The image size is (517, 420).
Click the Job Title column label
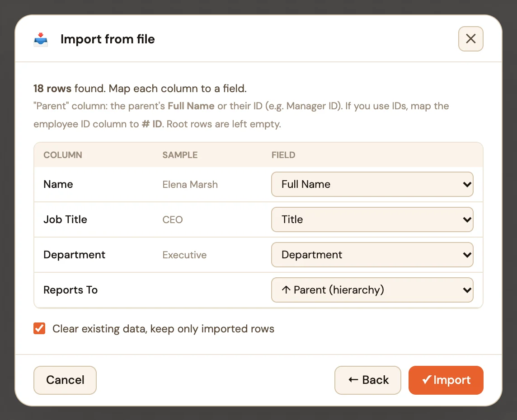click(x=65, y=219)
